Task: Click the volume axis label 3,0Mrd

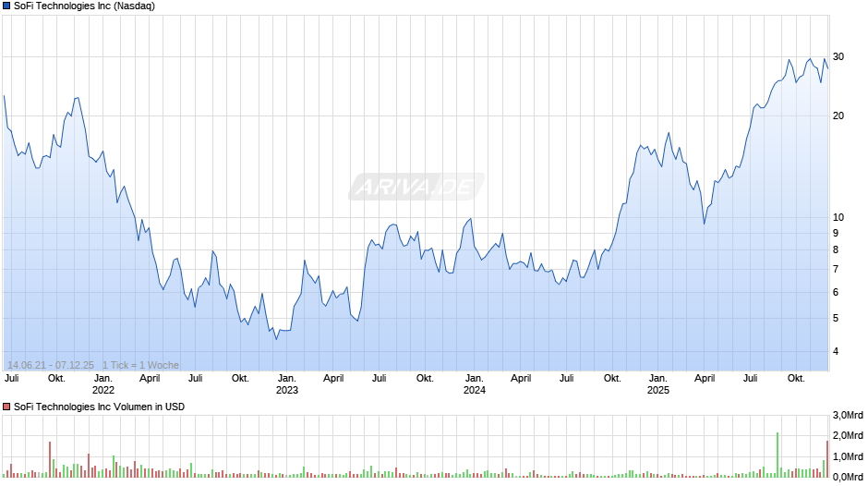Action: tap(848, 415)
